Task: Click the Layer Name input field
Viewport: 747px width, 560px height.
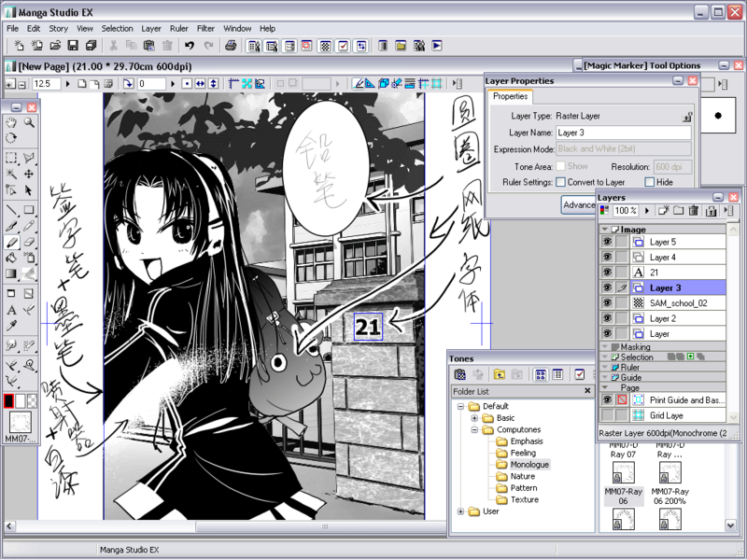Action: click(x=623, y=133)
